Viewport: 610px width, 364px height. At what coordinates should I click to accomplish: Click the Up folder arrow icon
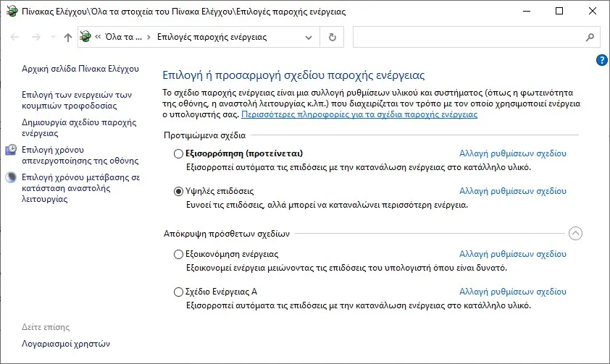point(67,38)
